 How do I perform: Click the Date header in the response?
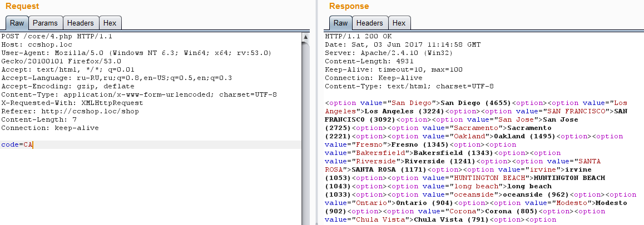tap(403, 44)
